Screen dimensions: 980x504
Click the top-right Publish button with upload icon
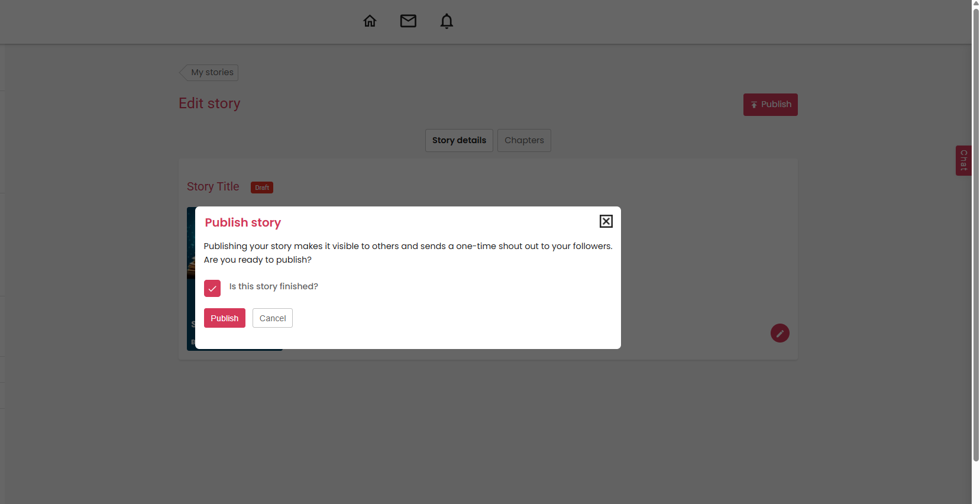[770, 105]
